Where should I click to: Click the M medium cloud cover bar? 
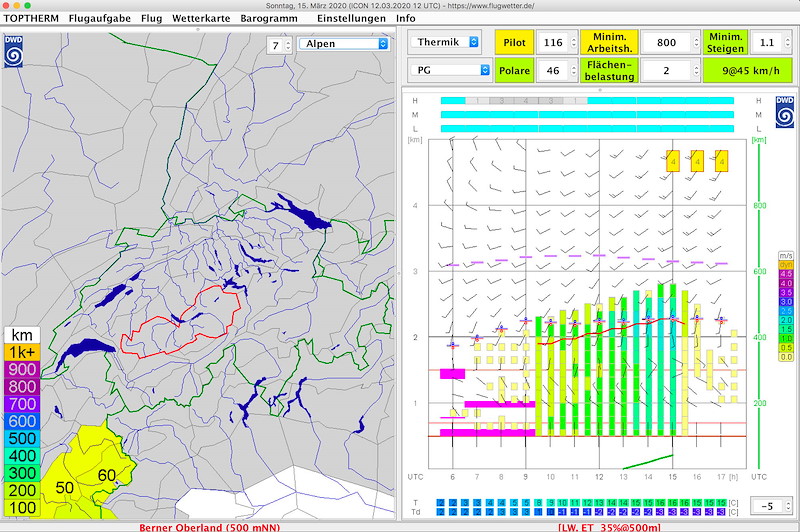pos(587,115)
